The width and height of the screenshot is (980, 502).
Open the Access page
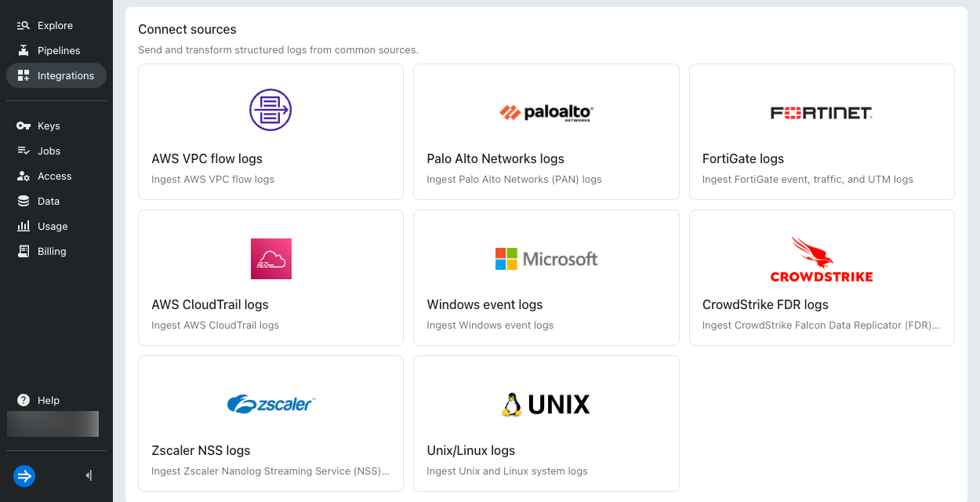pos(56,176)
